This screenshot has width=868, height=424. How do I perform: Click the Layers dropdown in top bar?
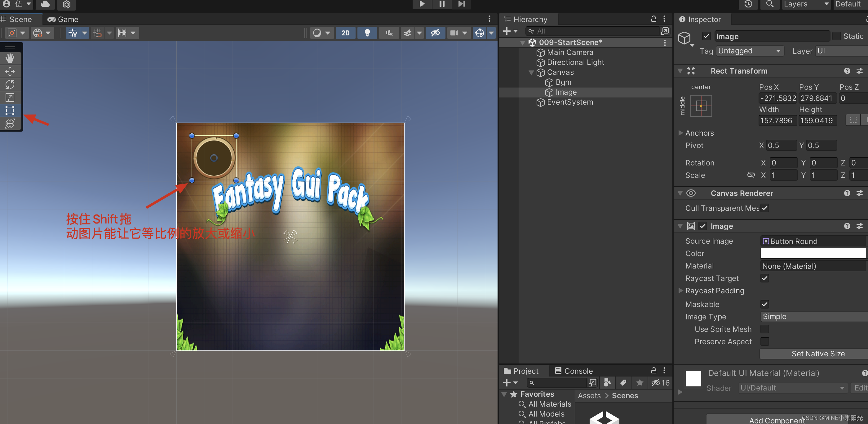click(804, 5)
